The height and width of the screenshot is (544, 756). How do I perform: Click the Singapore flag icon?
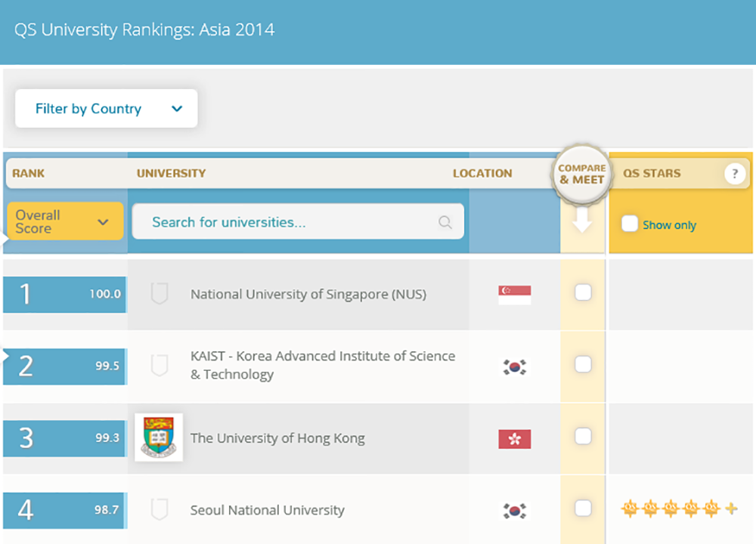[514, 295]
